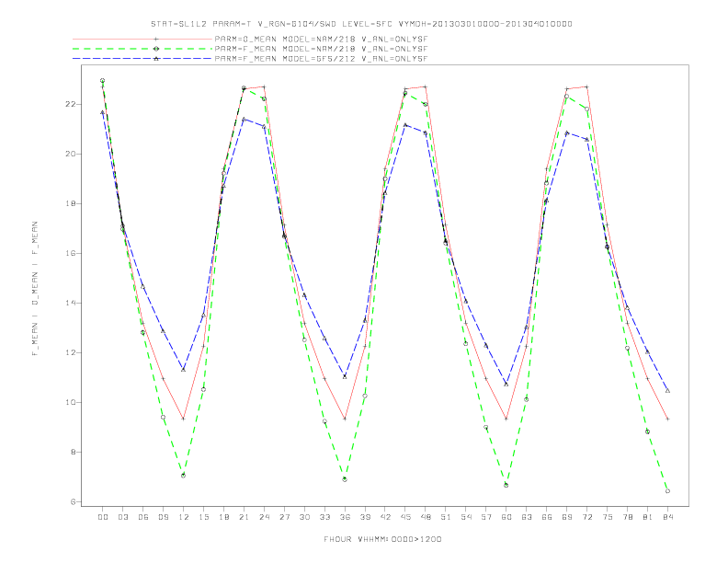728x563 pixels.
Task: Click y-axis tick value 22
Action: point(70,104)
